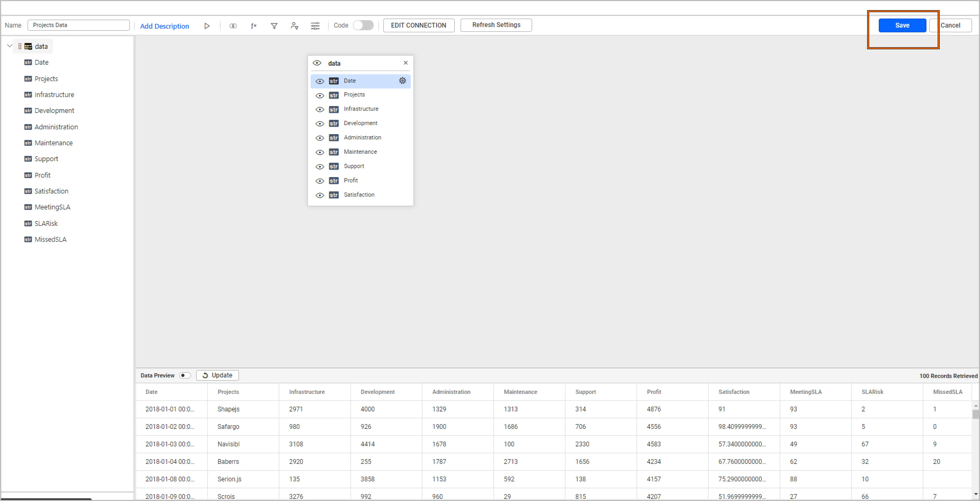Select the MissedSLA field in left tree
Screen dimensions: 980x501
50,239
